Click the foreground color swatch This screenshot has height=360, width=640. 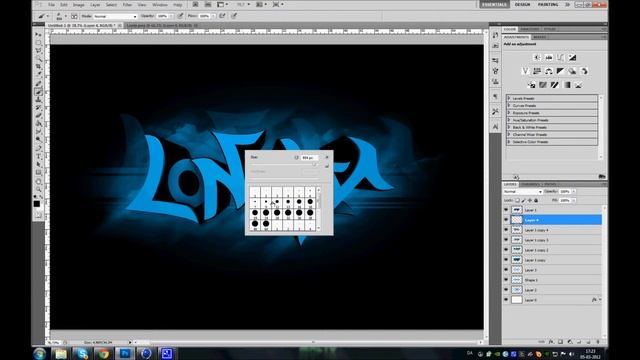[37, 203]
